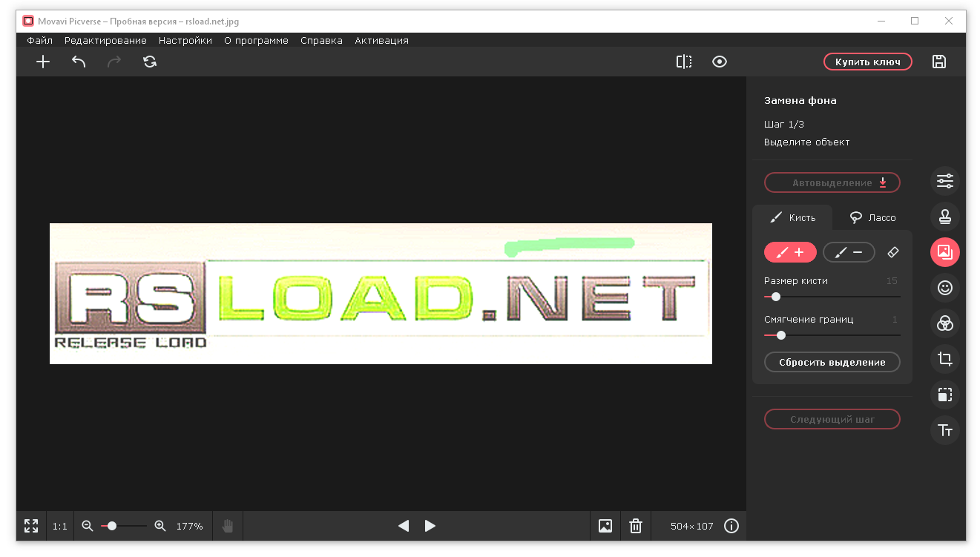980x557 pixels.
Task: Click the Автовыделение button
Action: [x=832, y=182]
